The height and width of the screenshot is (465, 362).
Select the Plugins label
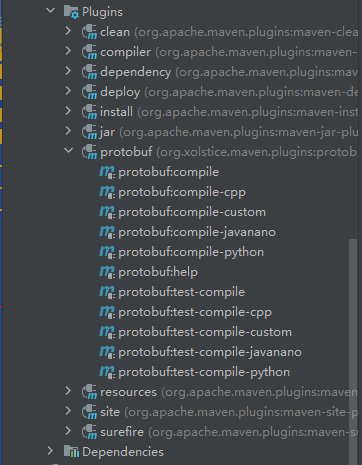coord(102,12)
